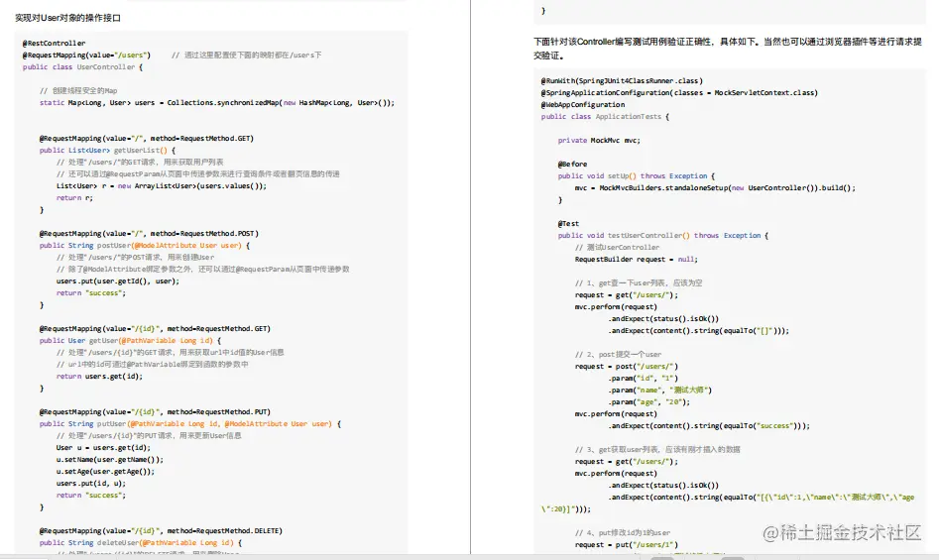Click the comment "创建线程安全的Map"
This screenshot has height=560, width=939.
[x=78, y=91]
